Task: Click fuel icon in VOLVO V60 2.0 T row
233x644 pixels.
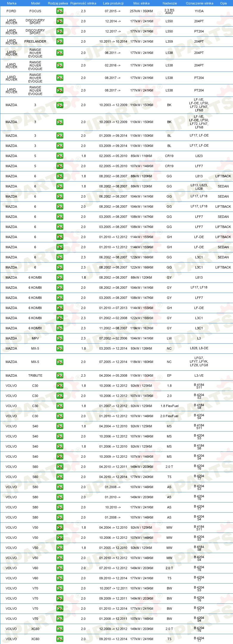Action: tap(60, 568)
